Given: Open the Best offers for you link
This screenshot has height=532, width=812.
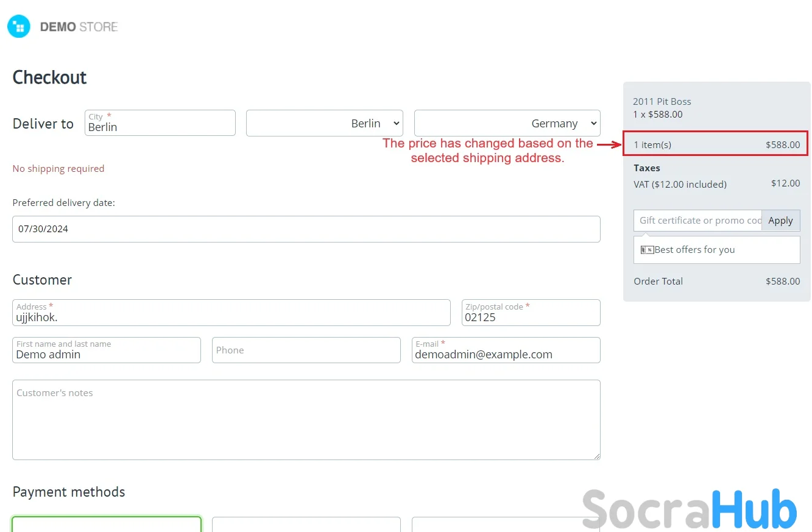Looking at the screenshot, I should pos(694,250).
